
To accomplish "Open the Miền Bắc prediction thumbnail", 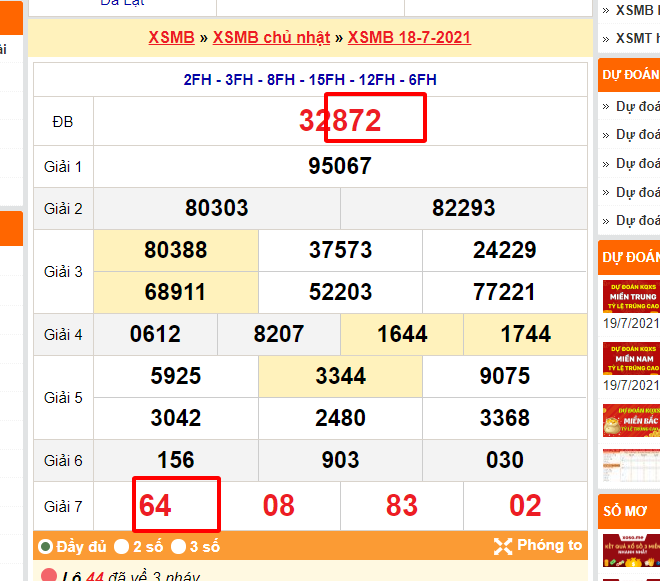I will (630, 420).
